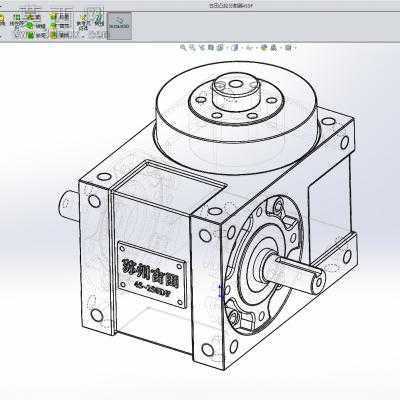
Task: Open the View Settings monitor icon
Action: (x=288, y=48)
